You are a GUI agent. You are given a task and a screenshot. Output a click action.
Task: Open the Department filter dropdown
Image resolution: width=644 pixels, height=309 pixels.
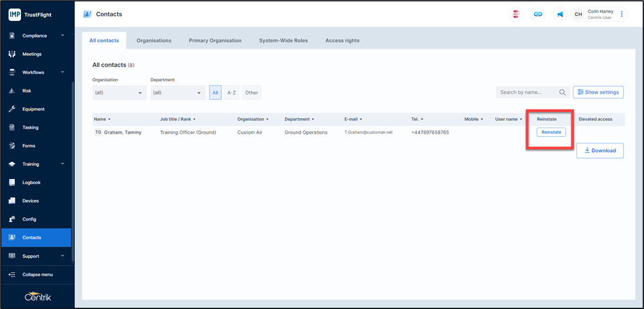coord(177,93)
